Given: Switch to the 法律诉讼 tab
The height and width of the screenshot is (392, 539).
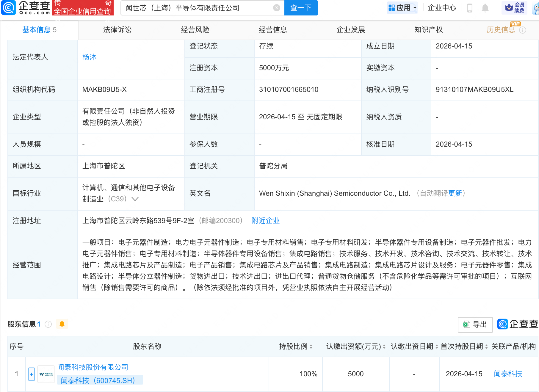Looking at the screenshot, I should pos(117,30).
